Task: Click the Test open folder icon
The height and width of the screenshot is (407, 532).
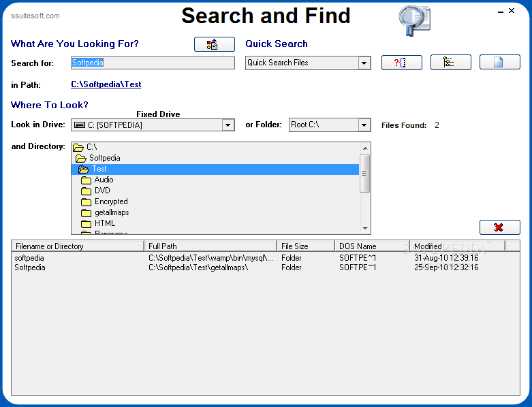Action: pos(84,169)
